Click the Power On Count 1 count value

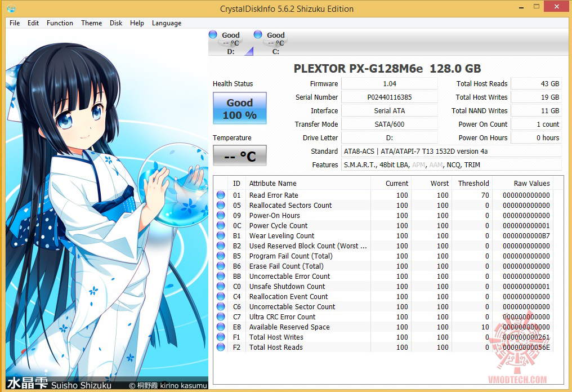[x=536, y=124]
